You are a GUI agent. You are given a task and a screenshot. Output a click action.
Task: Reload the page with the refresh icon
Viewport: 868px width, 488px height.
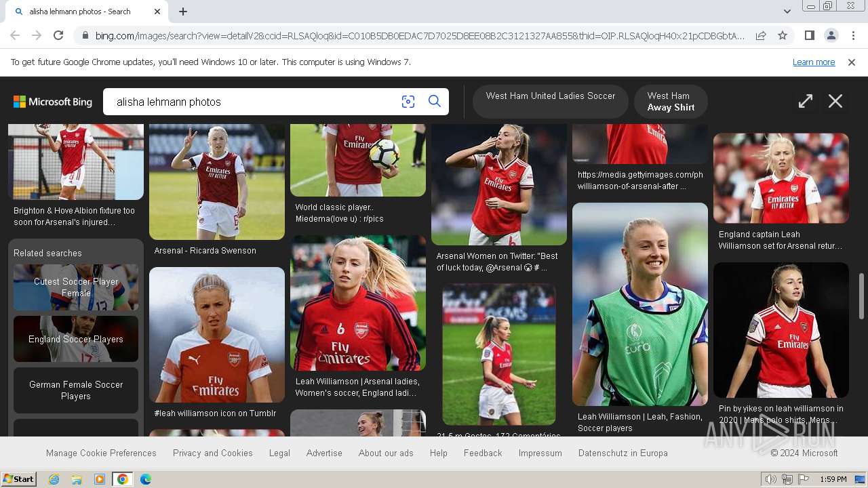click(x=58, y=35)
